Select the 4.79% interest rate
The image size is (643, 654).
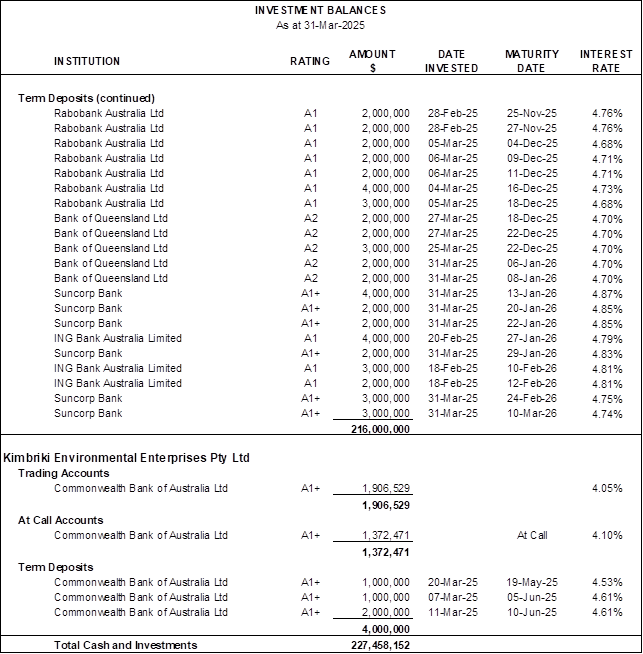pos(607,340)
